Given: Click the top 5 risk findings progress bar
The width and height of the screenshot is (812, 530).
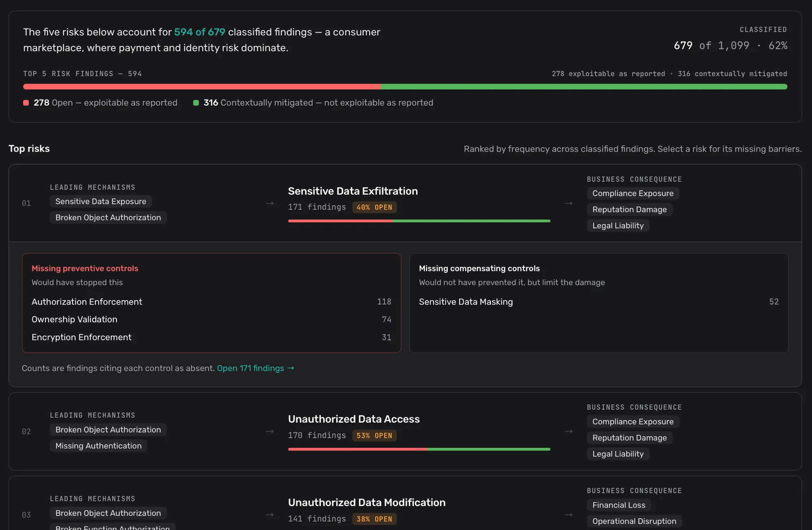Looking at the screenshot, I should pos(405,87).
